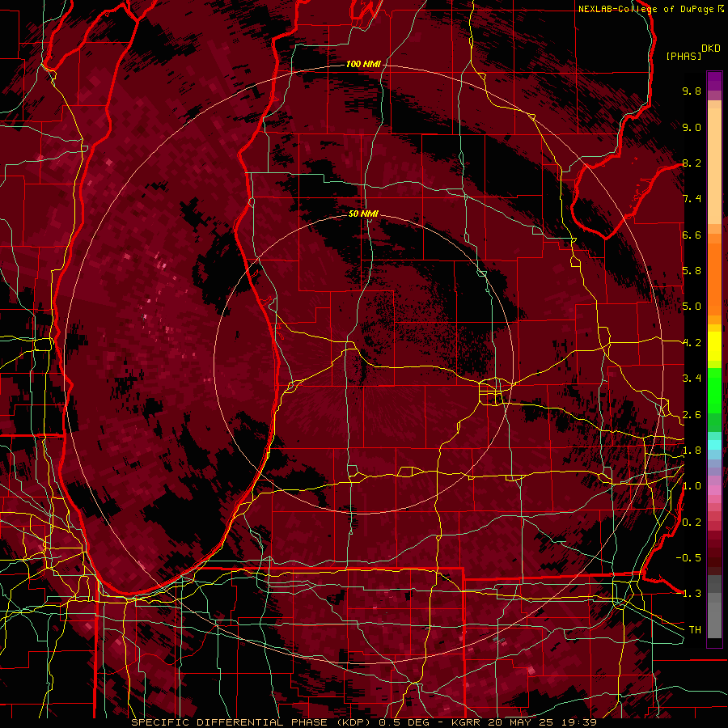Click the 4.2 scale value
Screen dimensions: 728x728
[x=692, y=343]
